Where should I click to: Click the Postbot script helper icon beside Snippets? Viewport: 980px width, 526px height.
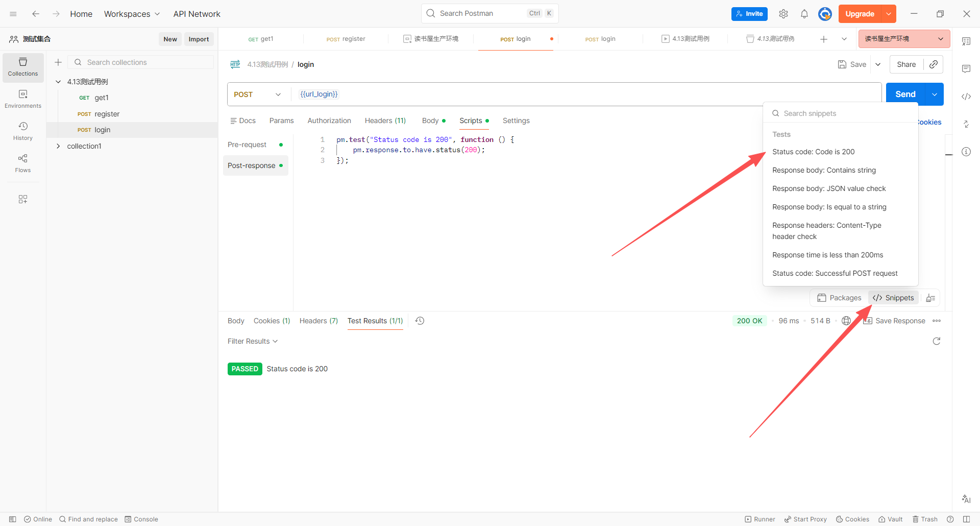[930, 298]
